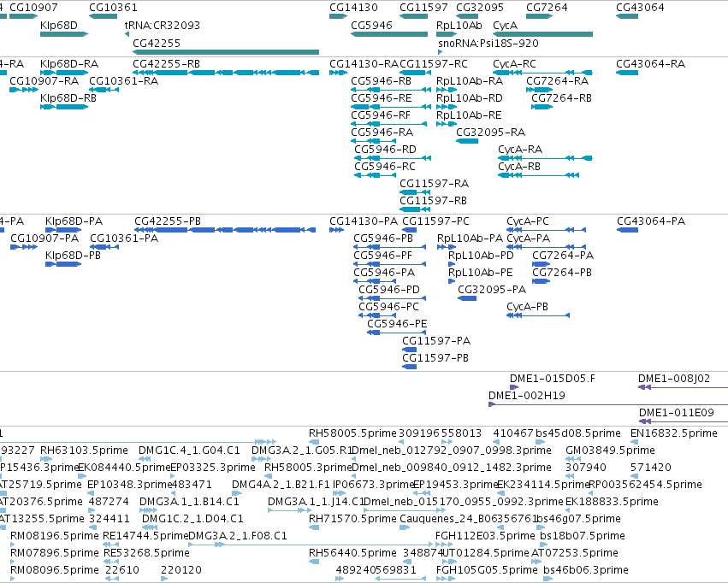The image size is (728, 583).
Task: Click EST label EN16832.5prime
Action: 674,433
